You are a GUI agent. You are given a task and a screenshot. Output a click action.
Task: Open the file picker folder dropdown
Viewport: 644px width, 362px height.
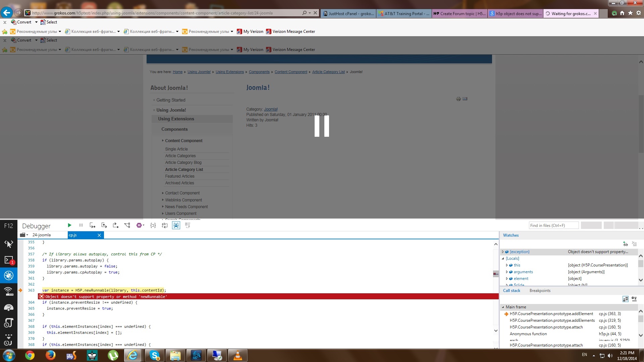point(24,235)
